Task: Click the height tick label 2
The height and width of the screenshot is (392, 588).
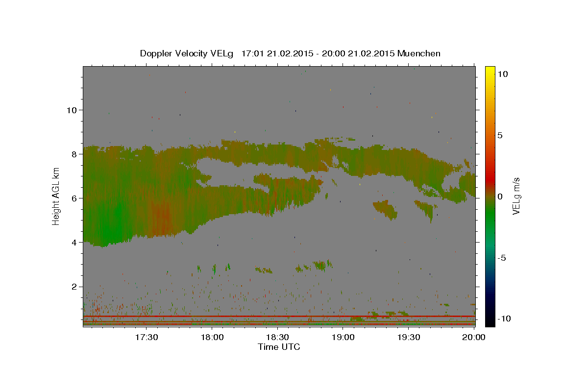Action: [74, 287]
